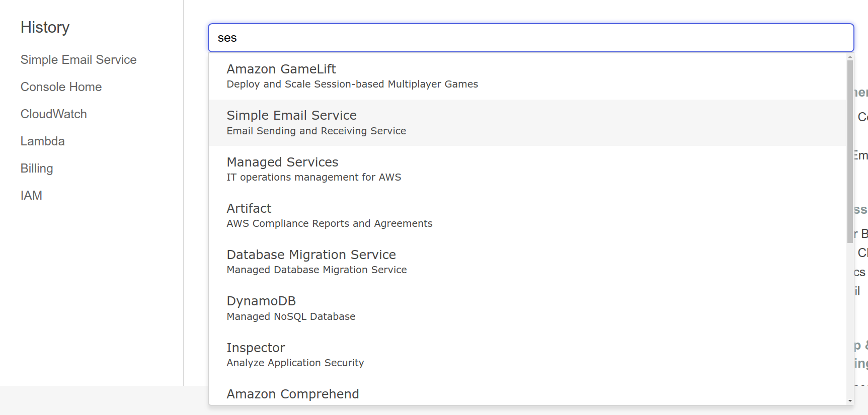Screen dimensions: 868x415
Task: Select Artifact in the results list
Action: click(249, 209)
